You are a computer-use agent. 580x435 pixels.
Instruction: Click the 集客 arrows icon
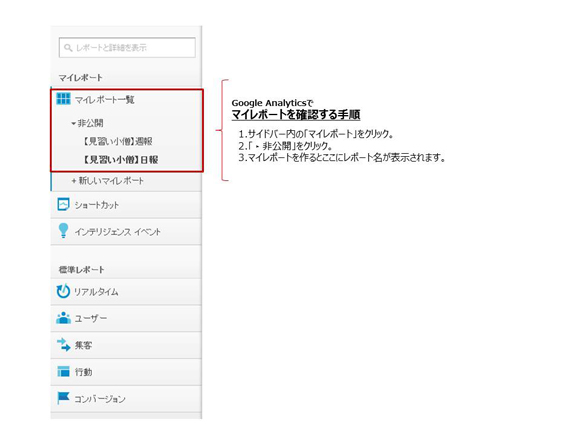click(x=63, y=344)
